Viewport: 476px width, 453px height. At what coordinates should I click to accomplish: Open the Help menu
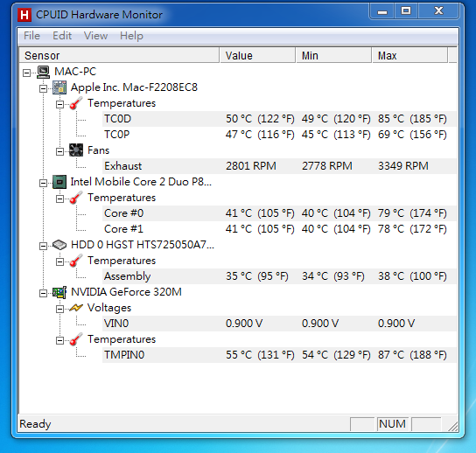coord(131,36)
